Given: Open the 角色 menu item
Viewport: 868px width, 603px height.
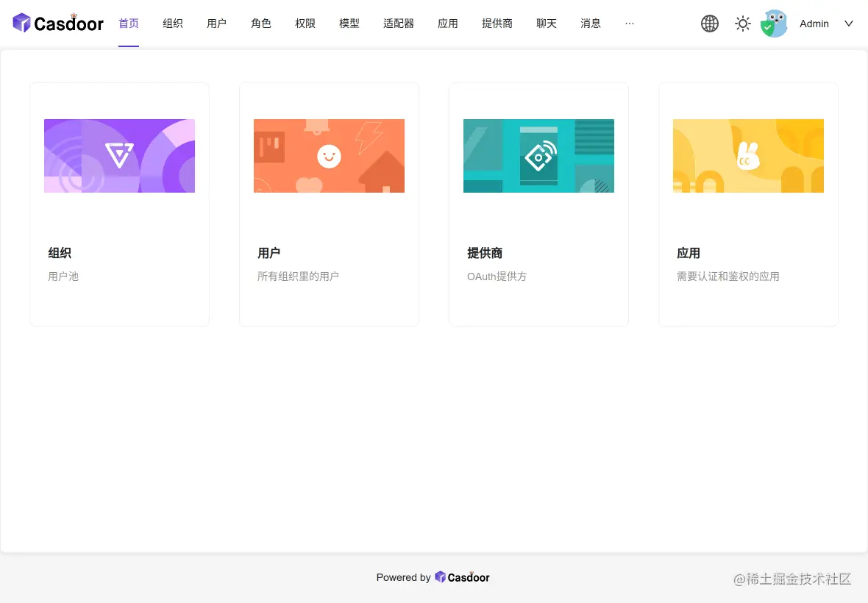Looking at the screenshot, I should (x=260, y=24).
